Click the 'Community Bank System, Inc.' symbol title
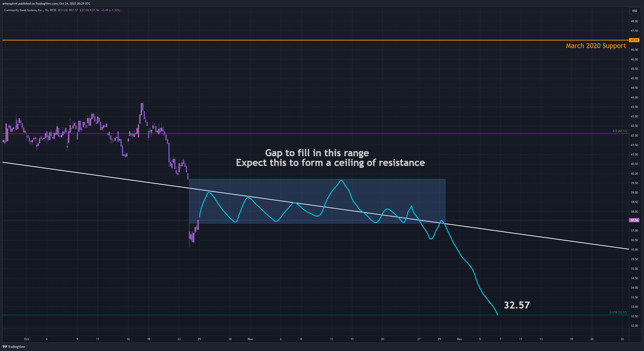644x351 pixels. (x=24, y=10)
